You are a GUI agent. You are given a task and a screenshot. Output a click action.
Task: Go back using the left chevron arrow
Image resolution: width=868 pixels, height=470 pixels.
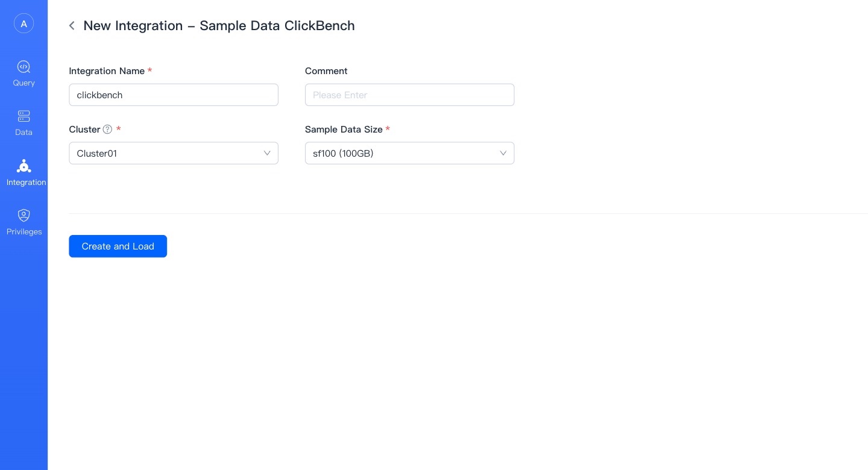(72, 25)
